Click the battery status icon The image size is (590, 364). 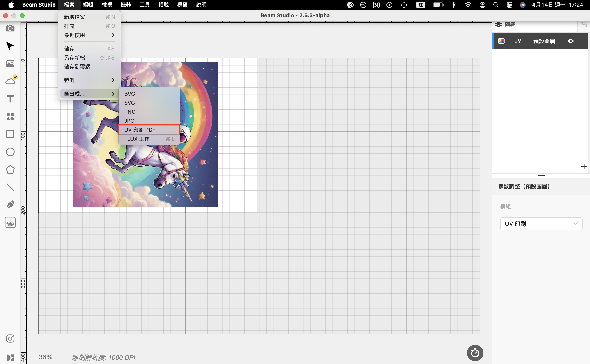click(438, 5)
